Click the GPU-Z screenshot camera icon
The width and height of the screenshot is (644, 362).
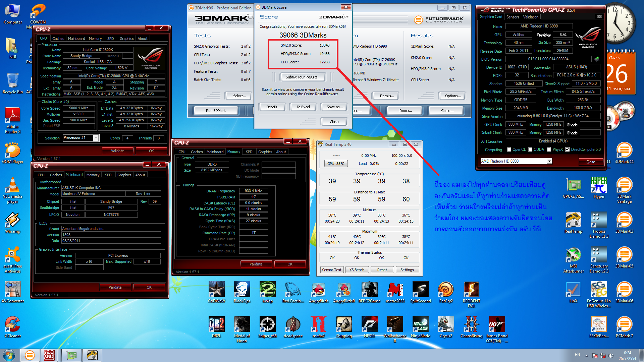[x=599, y=16]
